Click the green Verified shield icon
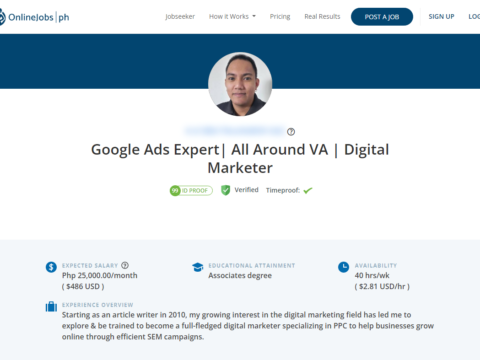The width and height of the screenshot is (480, 360). click(x=226, y=190)
